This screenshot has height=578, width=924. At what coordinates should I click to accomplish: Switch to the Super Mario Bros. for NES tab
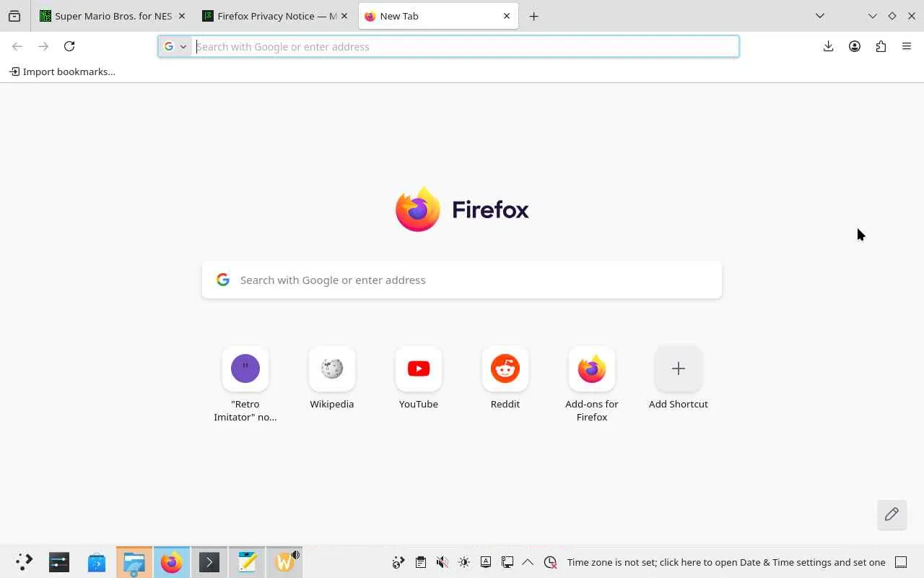point(113,16)
